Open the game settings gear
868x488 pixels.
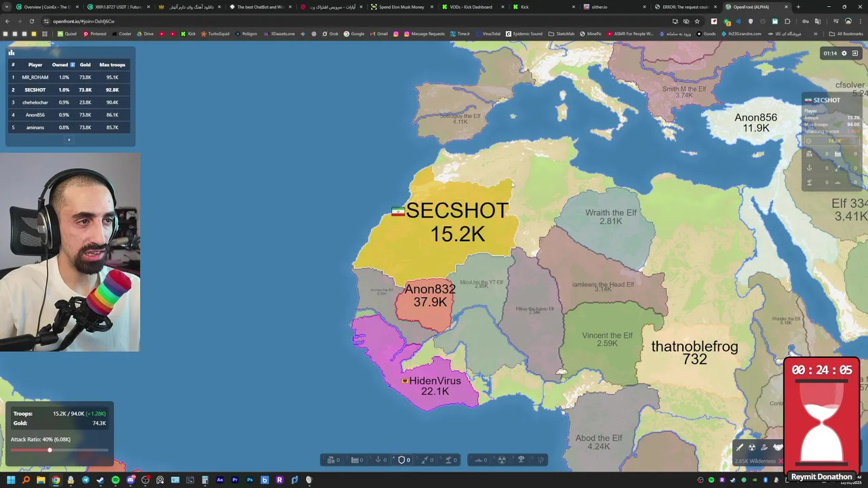(844, 53)
